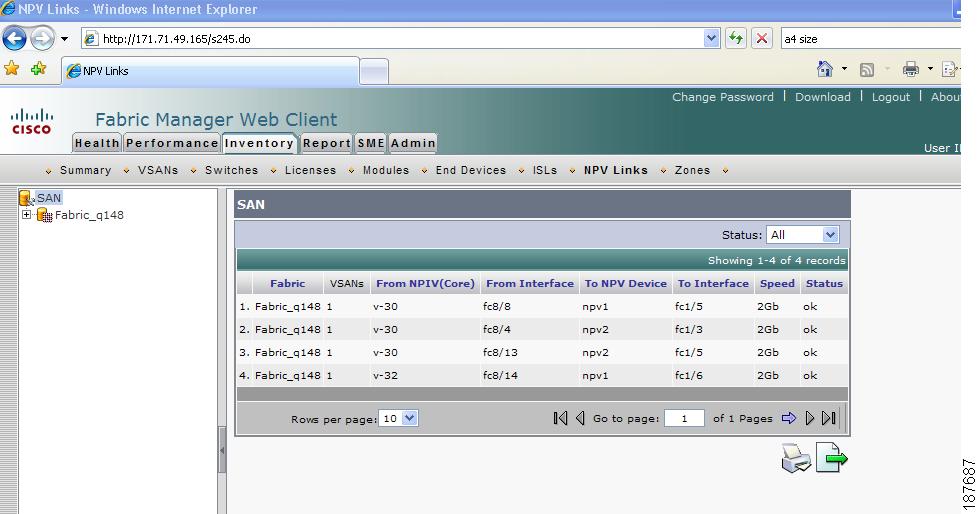
Task: Click the Page menu icon in toolbar
Action: [x=950, y=69]
